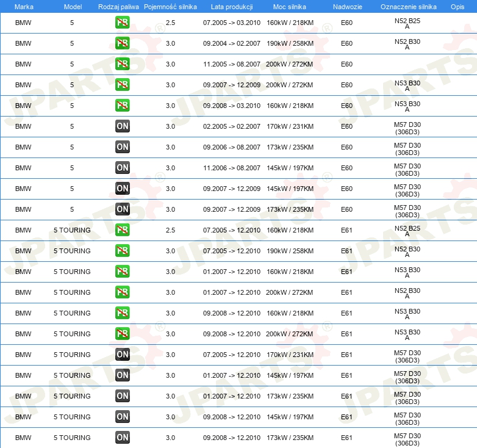Click the Moc silnika column header
This screenshot has height=448, width=477.
tap(290, 7)
